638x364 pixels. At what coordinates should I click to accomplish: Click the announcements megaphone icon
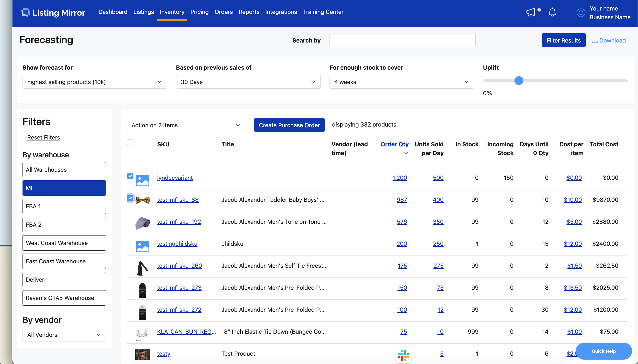530,12
